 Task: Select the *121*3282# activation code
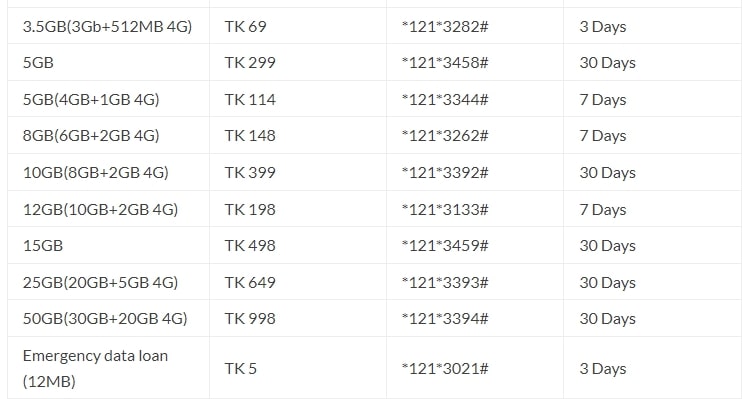coord(445,26)
